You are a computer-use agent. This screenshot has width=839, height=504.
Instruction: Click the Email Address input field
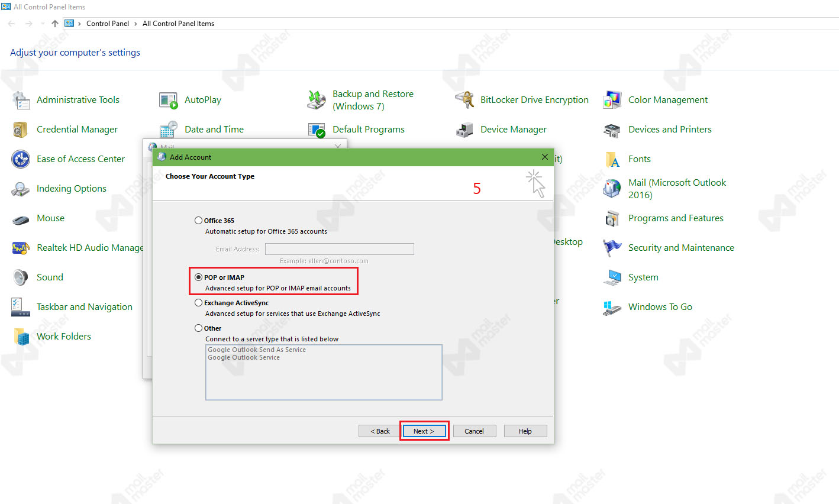(x=340, y=249)
